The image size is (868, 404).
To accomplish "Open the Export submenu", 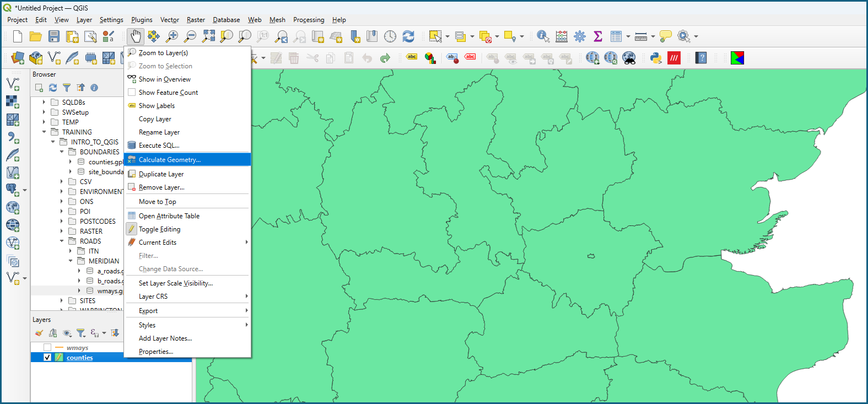I will [187, 311].
